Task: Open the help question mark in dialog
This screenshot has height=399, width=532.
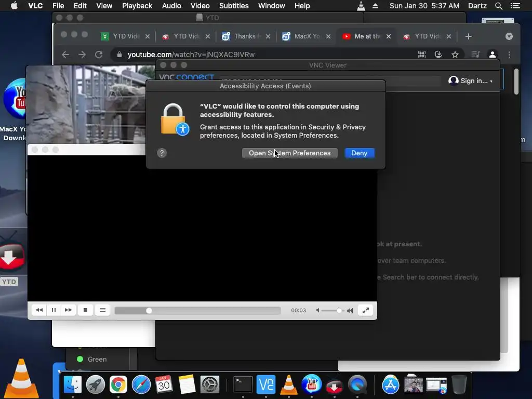Action: (x=162, y=153)
